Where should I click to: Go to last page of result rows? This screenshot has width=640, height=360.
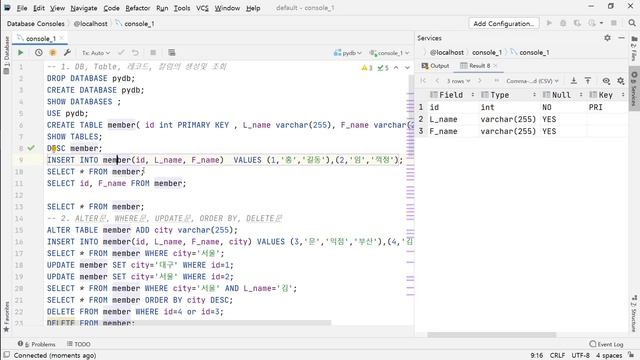(496, 81)
